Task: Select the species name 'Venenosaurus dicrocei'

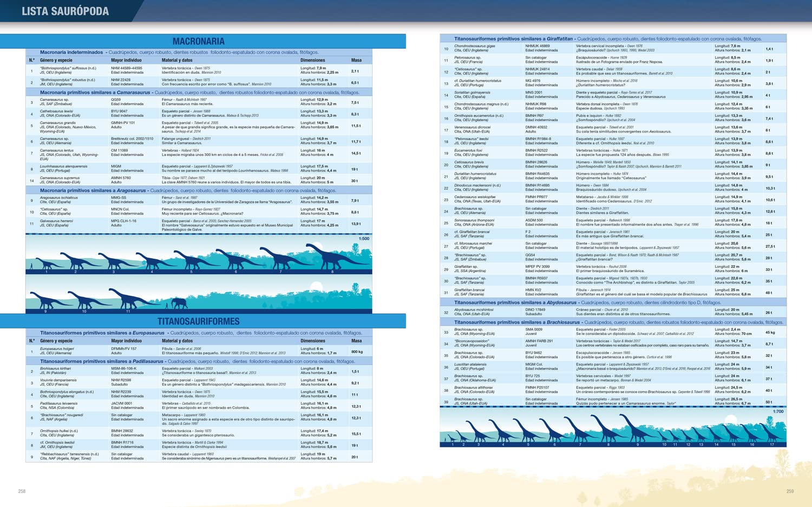Action: [x=473, y=127]
